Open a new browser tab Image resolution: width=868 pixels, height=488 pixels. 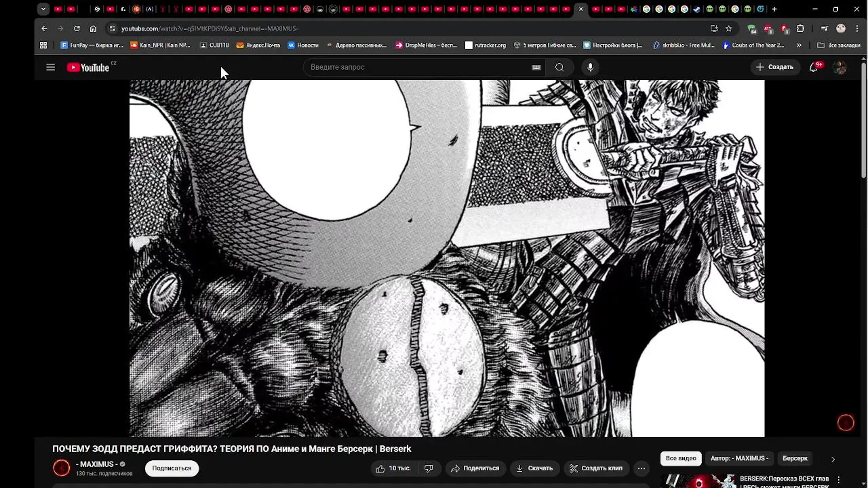click(774, 9)
